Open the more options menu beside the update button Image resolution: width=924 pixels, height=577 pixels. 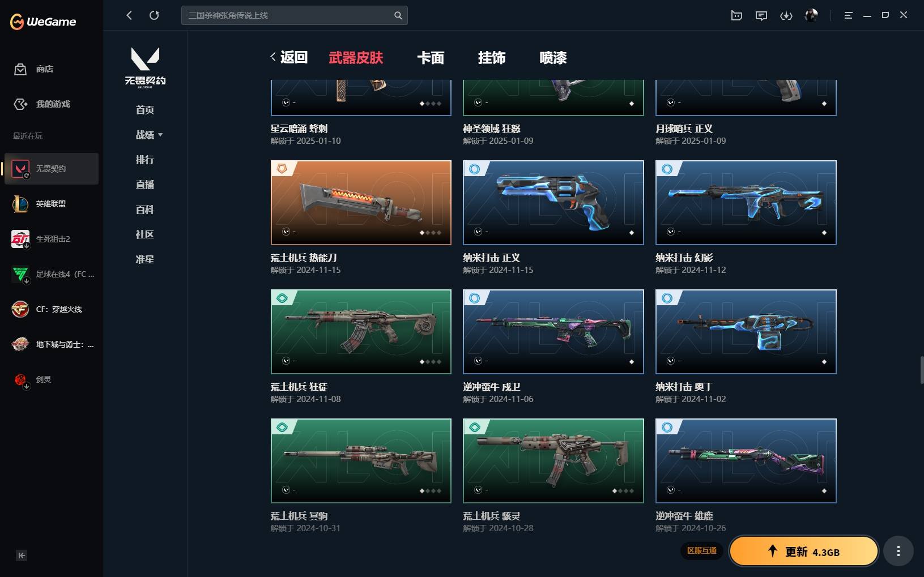pos(898,551)
